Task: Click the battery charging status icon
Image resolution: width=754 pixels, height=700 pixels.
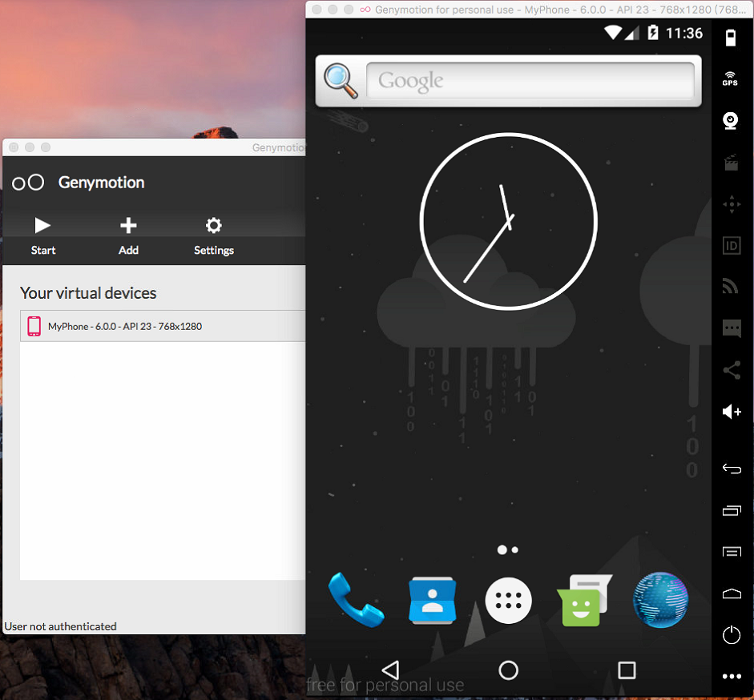Action: click(652, 32)
